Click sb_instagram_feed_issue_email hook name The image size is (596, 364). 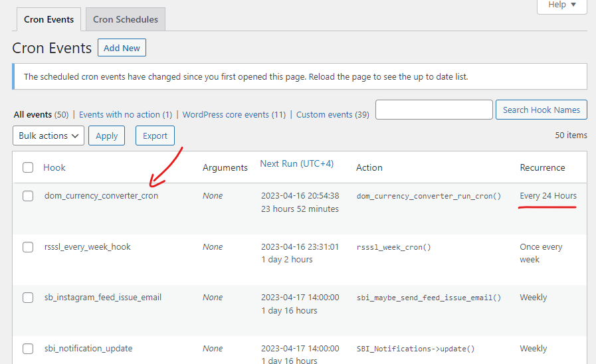pos(102,297)
